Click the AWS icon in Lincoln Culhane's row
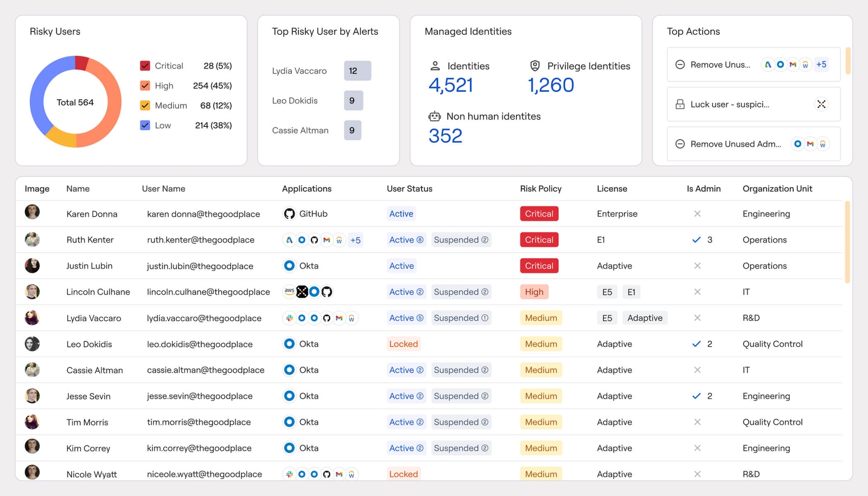The height and width of the screenshot is (496, 868). pos(289,292)
